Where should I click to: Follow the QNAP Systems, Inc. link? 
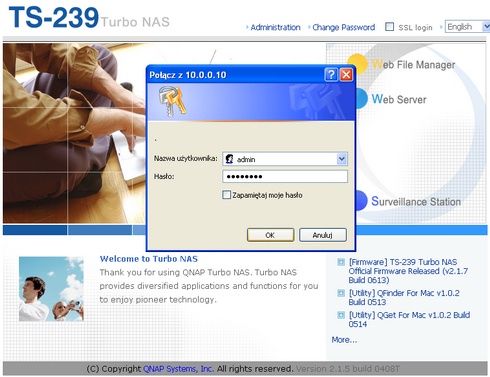click(178, 369)
